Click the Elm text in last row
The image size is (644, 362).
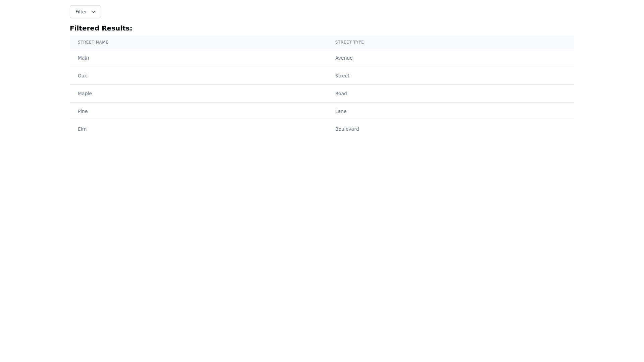(x=82, y=129)
